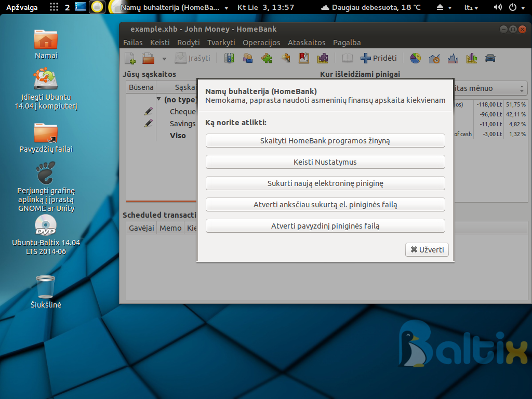Click Skaityti HomeBank programos žinyną button
Screen dimensions: 532x399
coord(325,141)
